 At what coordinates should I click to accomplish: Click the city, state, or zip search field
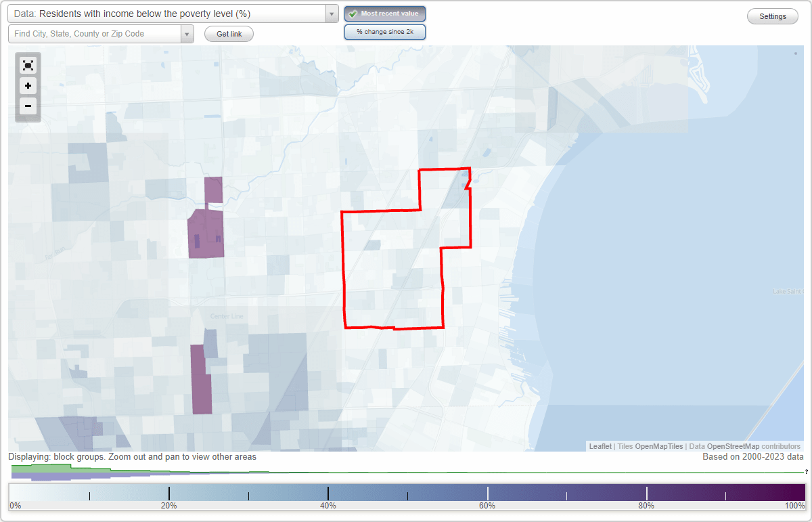[95, 33]
